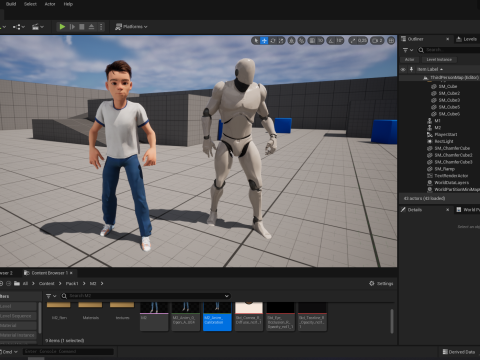Toggle surface snapping in viewport toolbar
This screenshot has width=480, height=360.
(x=301, y=41)
